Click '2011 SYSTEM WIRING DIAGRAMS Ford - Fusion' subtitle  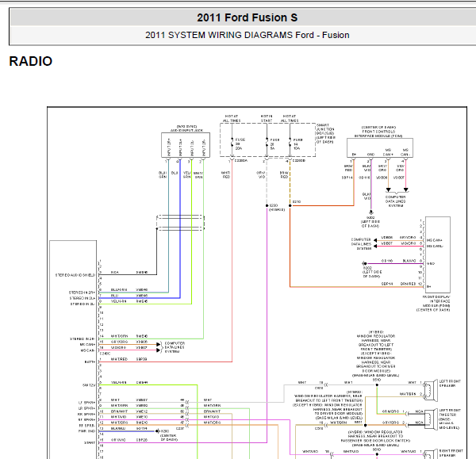(247, 35)
